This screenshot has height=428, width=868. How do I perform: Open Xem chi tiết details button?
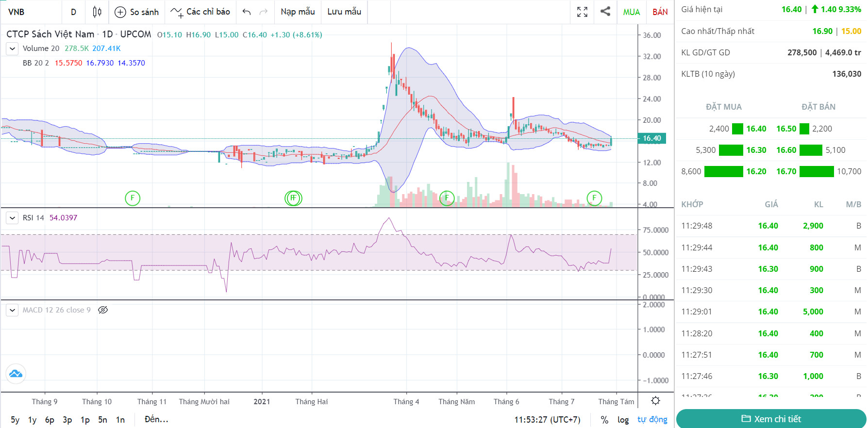point(771,419)
